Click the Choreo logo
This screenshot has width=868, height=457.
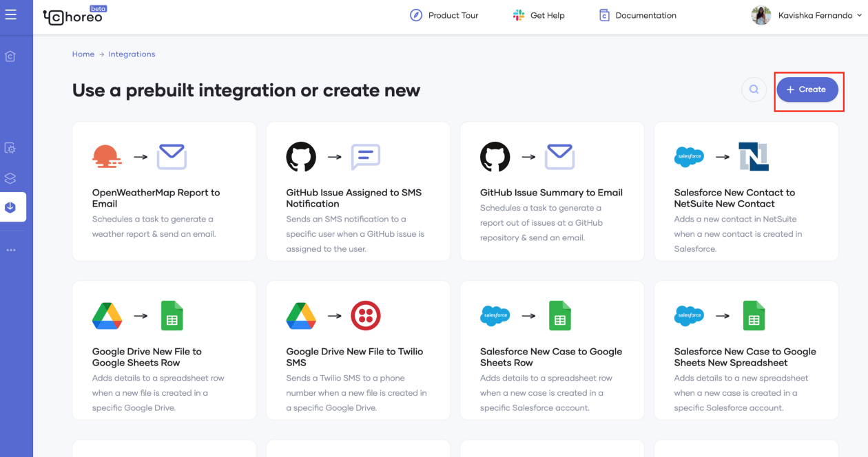pos(73,17)
